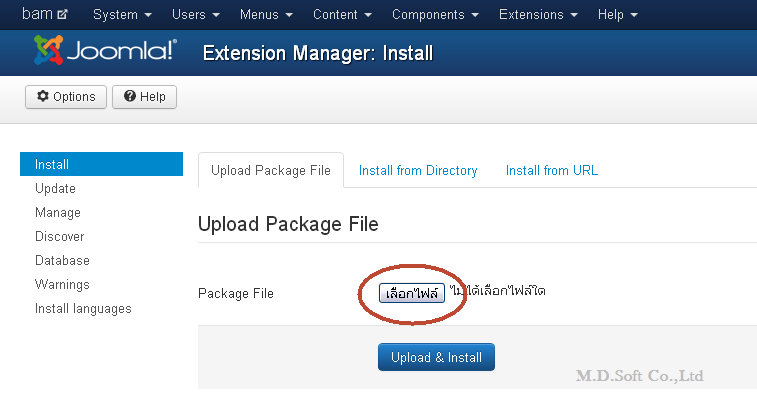Click the Joomla logo icon
757x412 pixels.
click(x=48, y=50)
